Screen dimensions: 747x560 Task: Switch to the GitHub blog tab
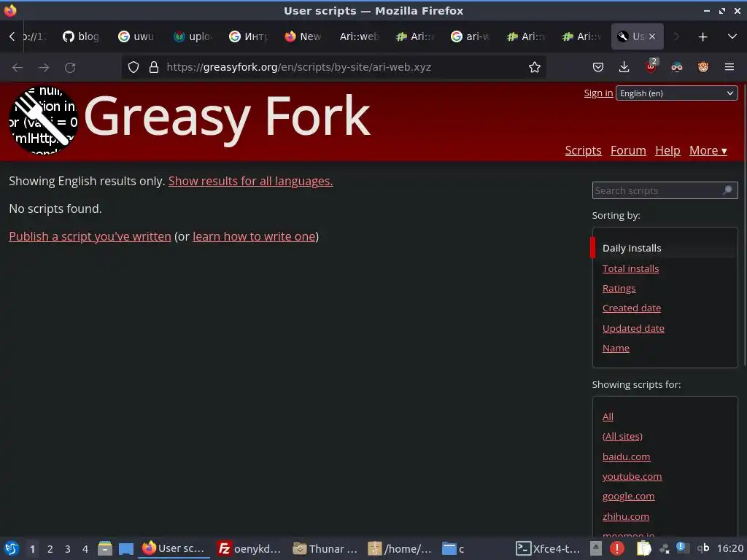click(x=81, y=36)
